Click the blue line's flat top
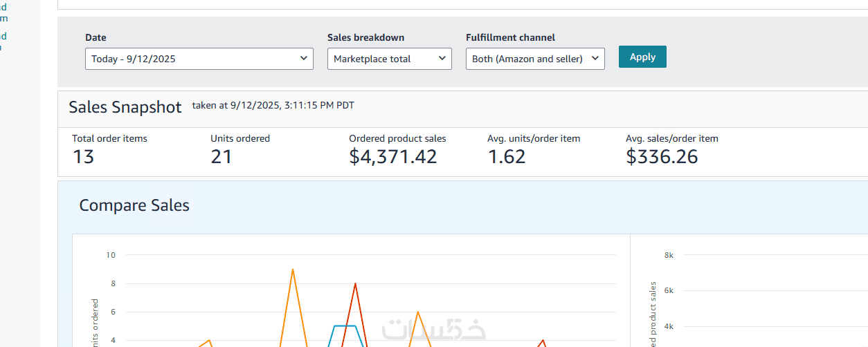868x347 pixels. pyautogui.click(x=345, y=326)
